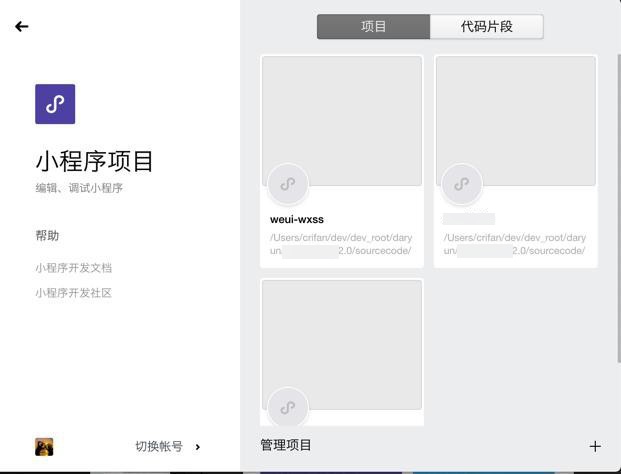Switch to the 项目 tab

coord(373,27)
